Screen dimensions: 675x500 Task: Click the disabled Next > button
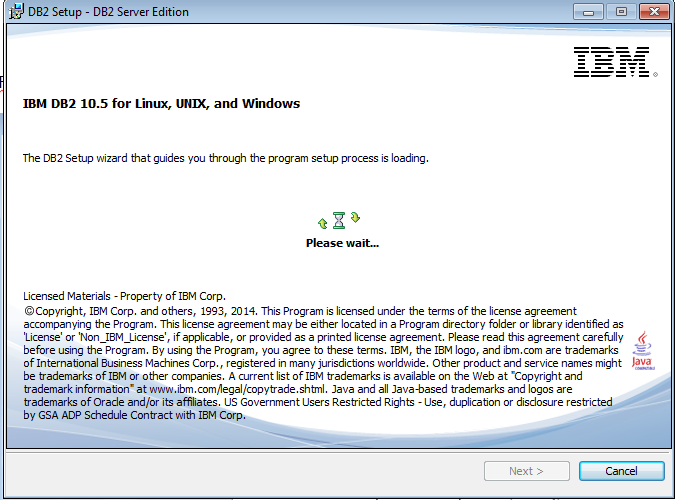[526, 471]
